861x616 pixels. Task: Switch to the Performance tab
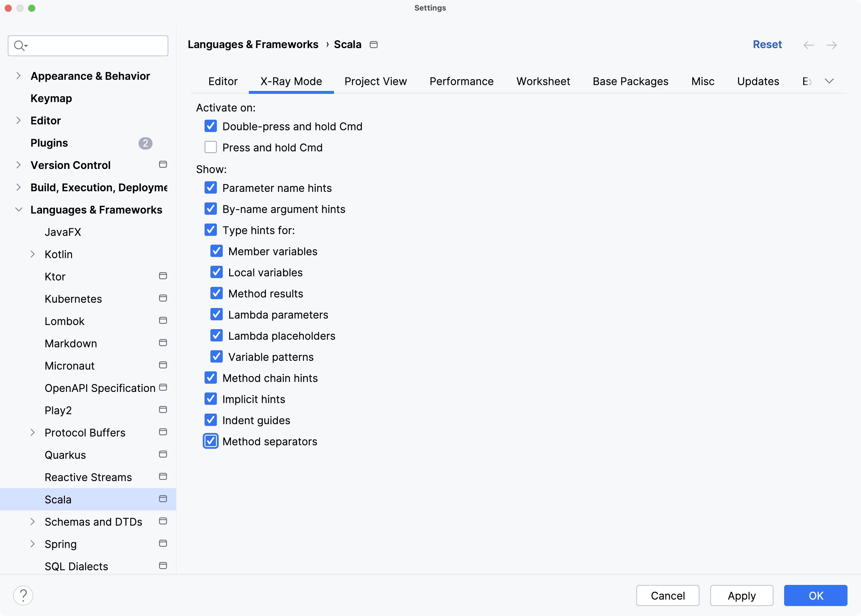click(x=462, y=81)
